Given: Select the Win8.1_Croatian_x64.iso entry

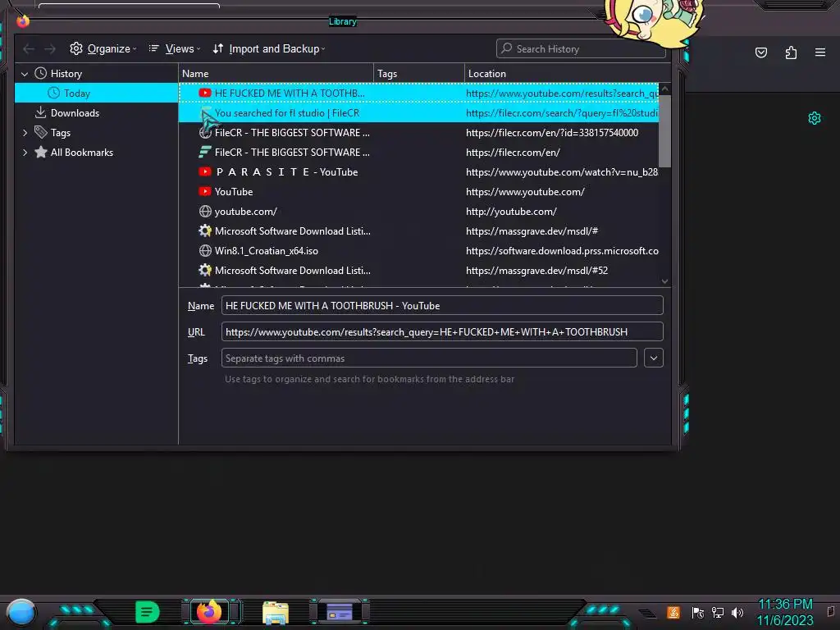Looking at the screenshot, I should pos(418,251).
